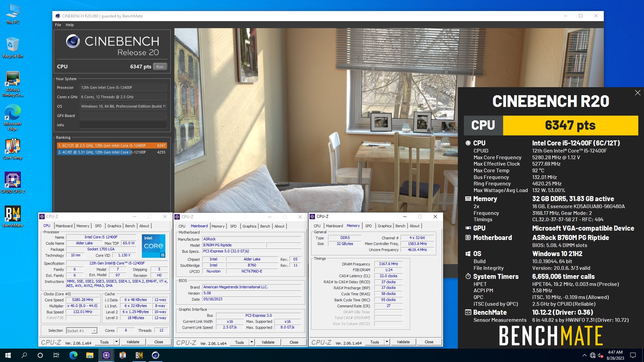Switch to SPD tab in left CPU-Z

point(98,226)
